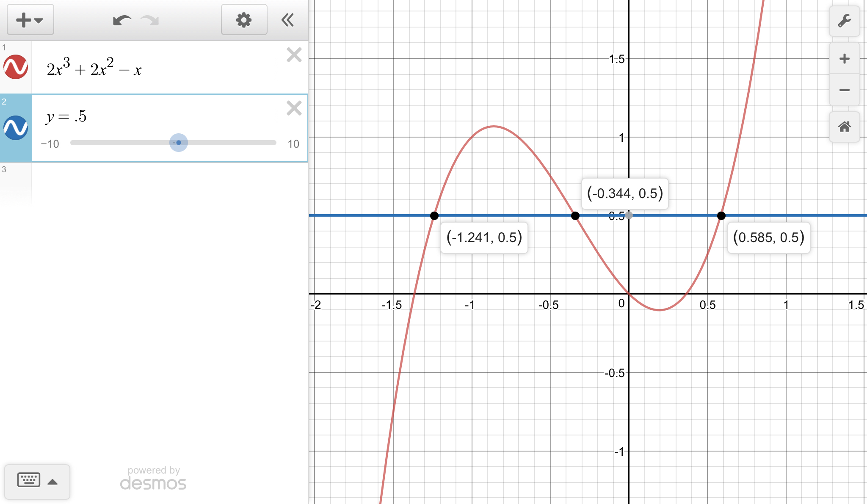Collapse the expression list panel
This screenshot has height=504, width=867.
tap(288, 20)
